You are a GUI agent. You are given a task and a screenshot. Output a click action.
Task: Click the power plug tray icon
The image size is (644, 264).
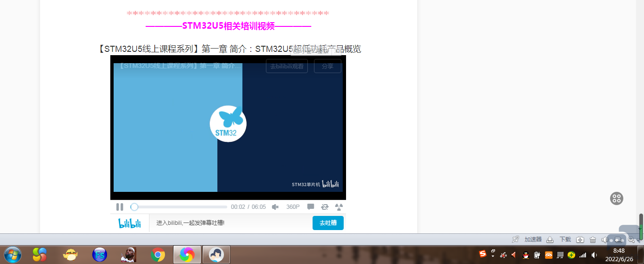537,255
